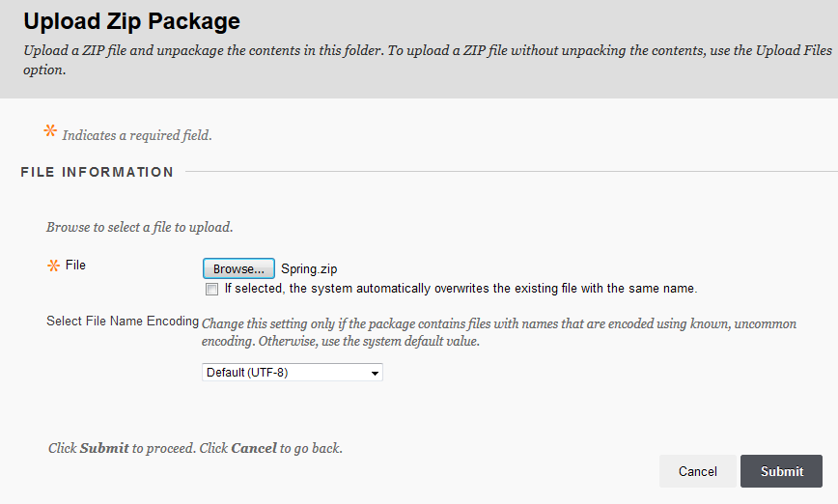
Task: Click the orange asterisk beside File
Action: [53, 266]
